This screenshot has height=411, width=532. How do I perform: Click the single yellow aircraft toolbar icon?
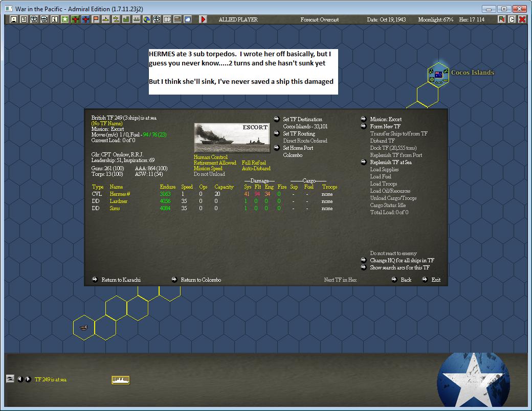click(105, 19)
